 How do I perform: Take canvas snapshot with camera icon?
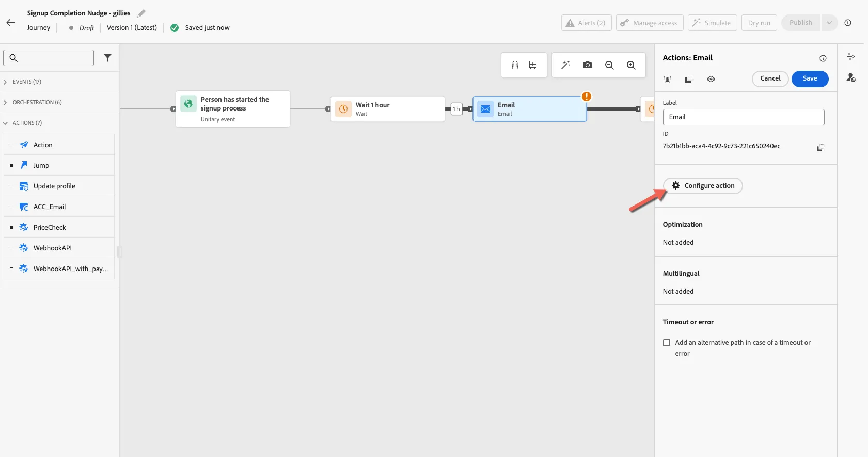pyautogui.click(x=588, y=65)
